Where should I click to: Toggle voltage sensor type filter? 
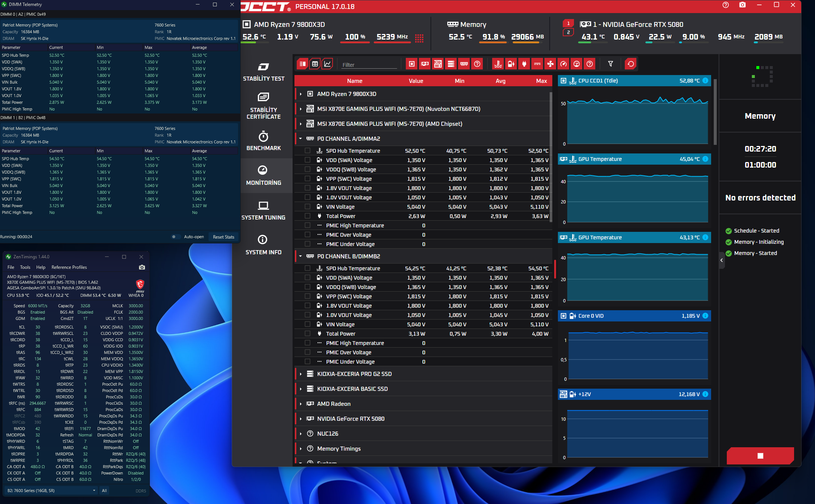click(511, 64)
